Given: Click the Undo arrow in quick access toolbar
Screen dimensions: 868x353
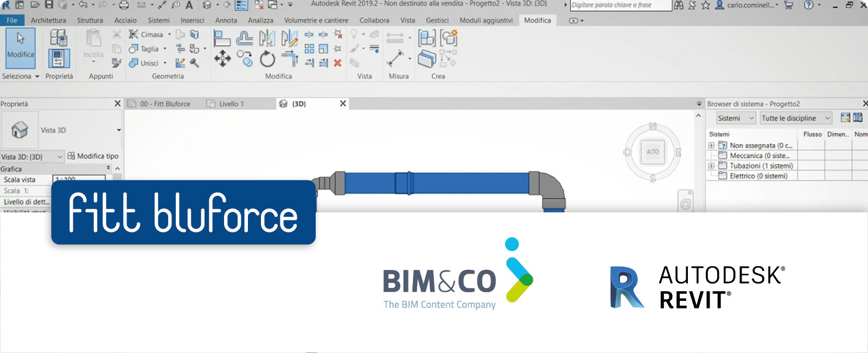Looking at the screenshot, I should [82, 5].
